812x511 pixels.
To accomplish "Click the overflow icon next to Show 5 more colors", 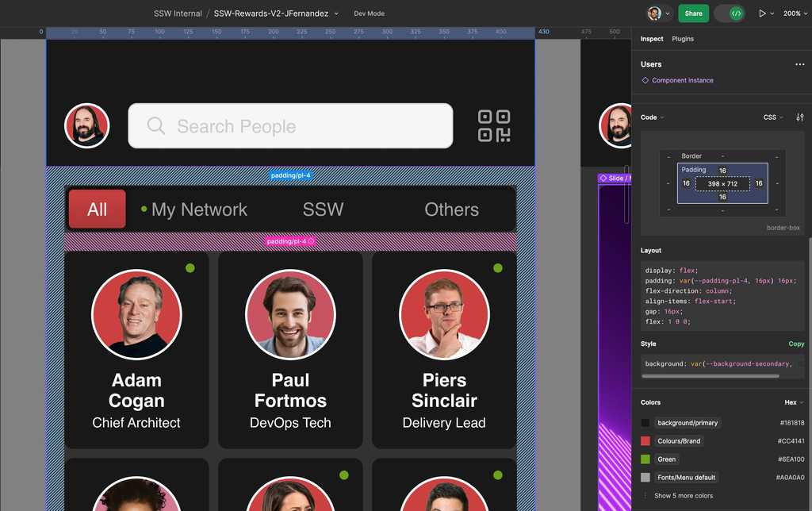I will point(645,495).
